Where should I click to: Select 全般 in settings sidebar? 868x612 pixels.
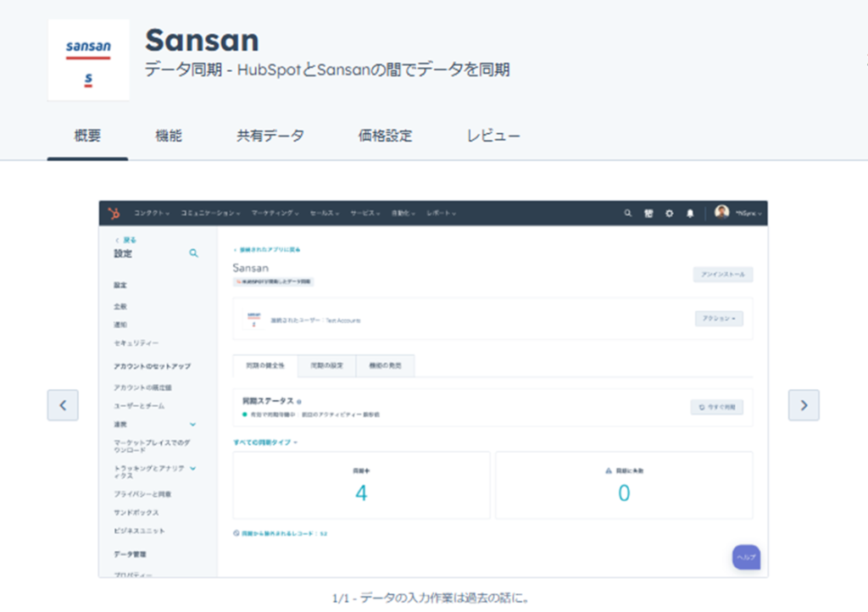coord(120,306)
